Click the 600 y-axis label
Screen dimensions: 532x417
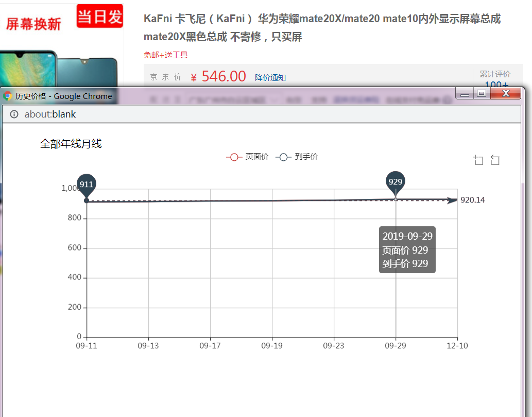(x=75, y=247)
